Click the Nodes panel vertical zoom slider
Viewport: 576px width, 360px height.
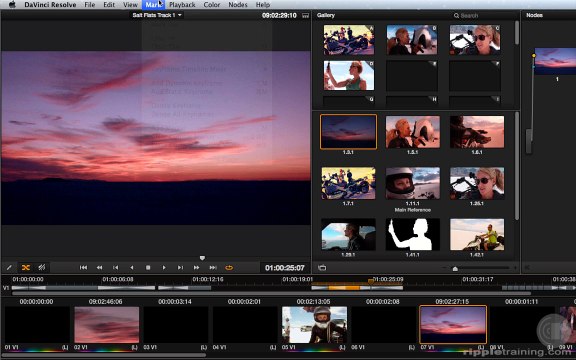tap(529, 141)
